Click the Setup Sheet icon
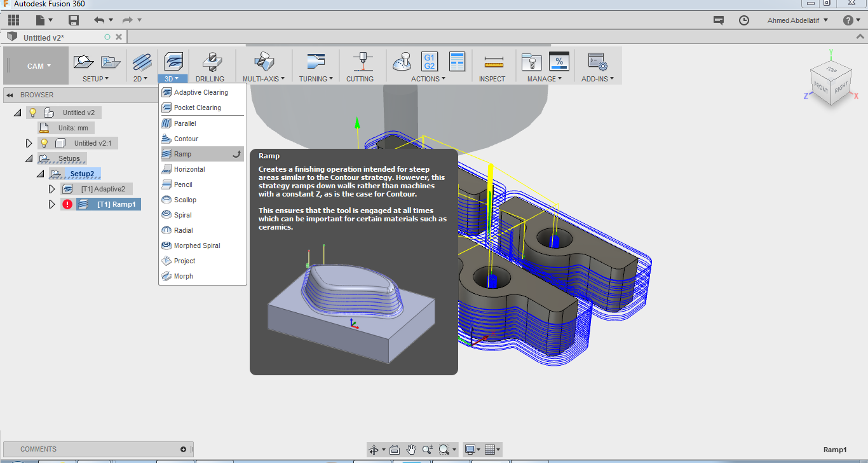This screenshot has width=868, height=463. (x=457, y=62)
